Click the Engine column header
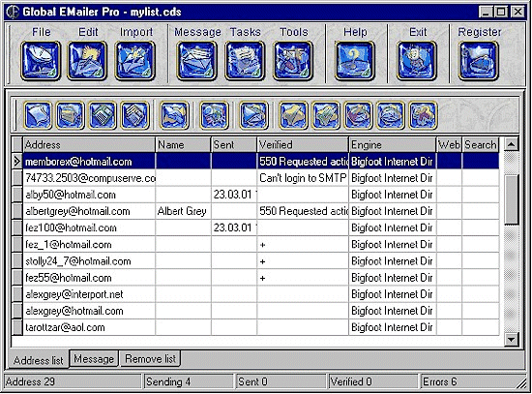This screenshot has width=532, height=394. (393, 144)
